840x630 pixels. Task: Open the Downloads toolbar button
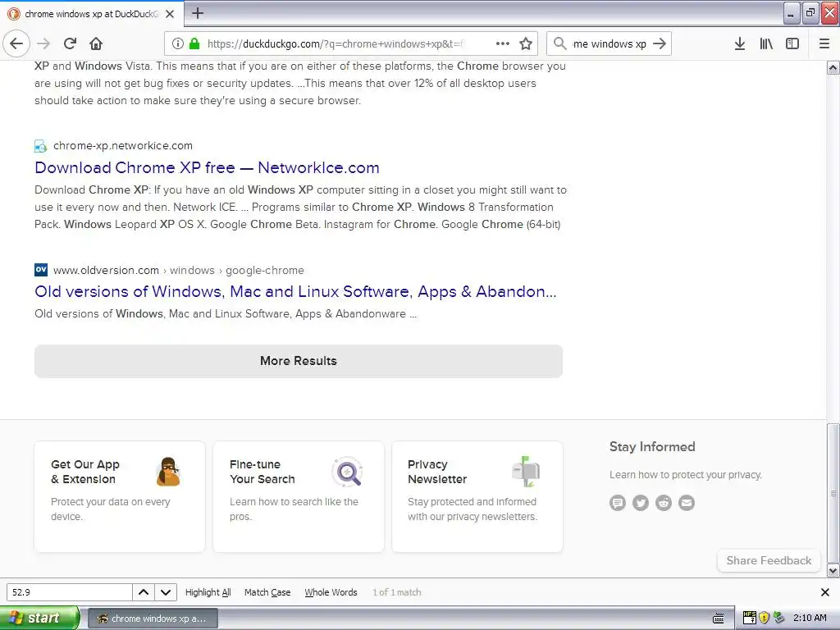click(740, 43)
